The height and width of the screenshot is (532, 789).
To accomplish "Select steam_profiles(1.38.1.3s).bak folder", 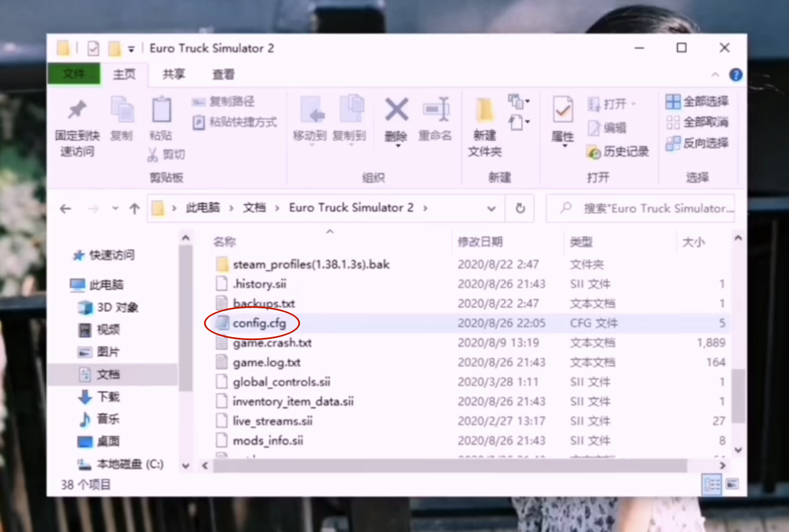I will (311, 264).
